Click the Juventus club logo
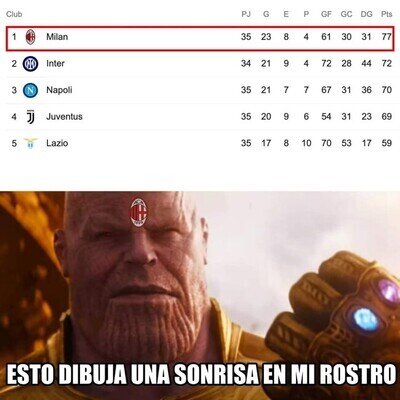This screenshot has width=400, height=400. tap(30, 117)
